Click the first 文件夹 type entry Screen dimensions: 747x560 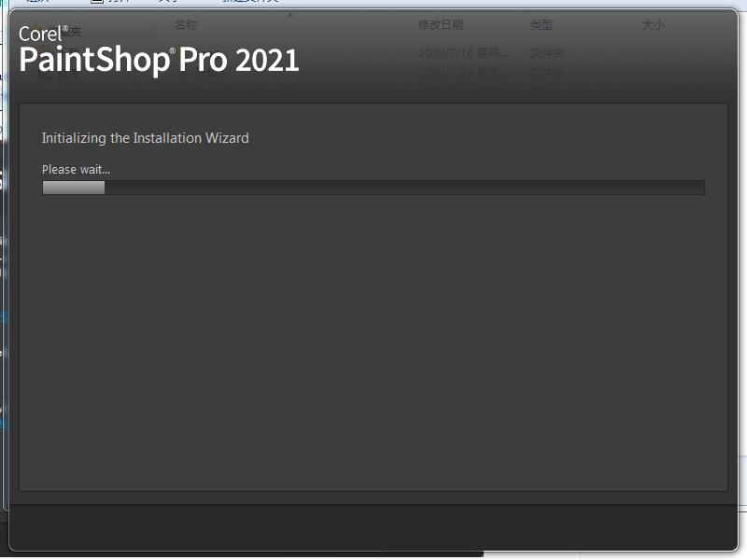(x=547, y=53)
